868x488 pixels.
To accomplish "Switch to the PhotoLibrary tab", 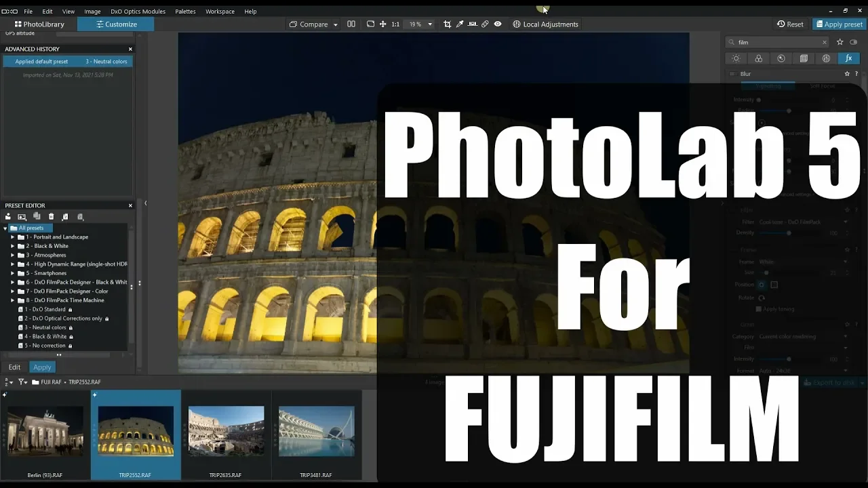I will (x=39, y=24).
